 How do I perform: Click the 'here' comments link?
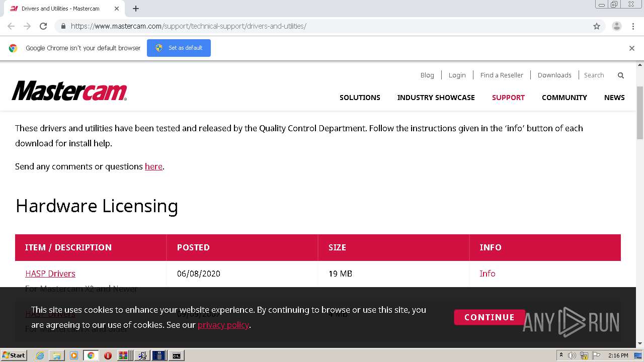pyautogui.click(x=153, y=166)
